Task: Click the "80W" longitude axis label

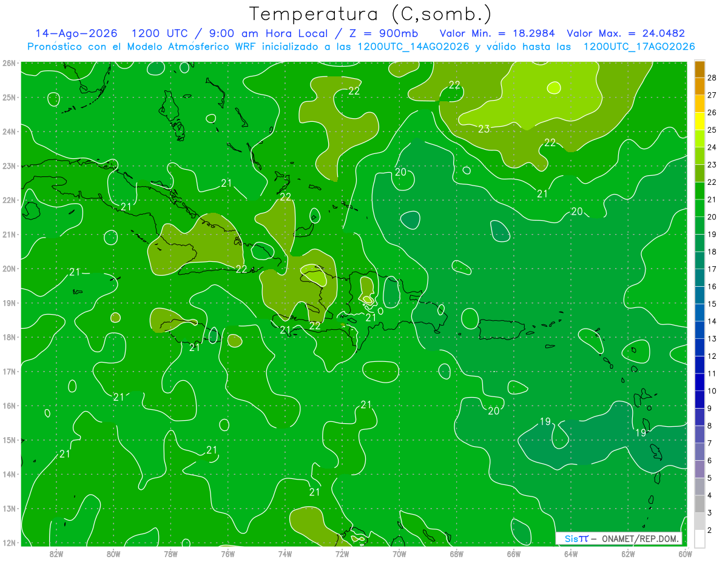Action: coord(113,554)
